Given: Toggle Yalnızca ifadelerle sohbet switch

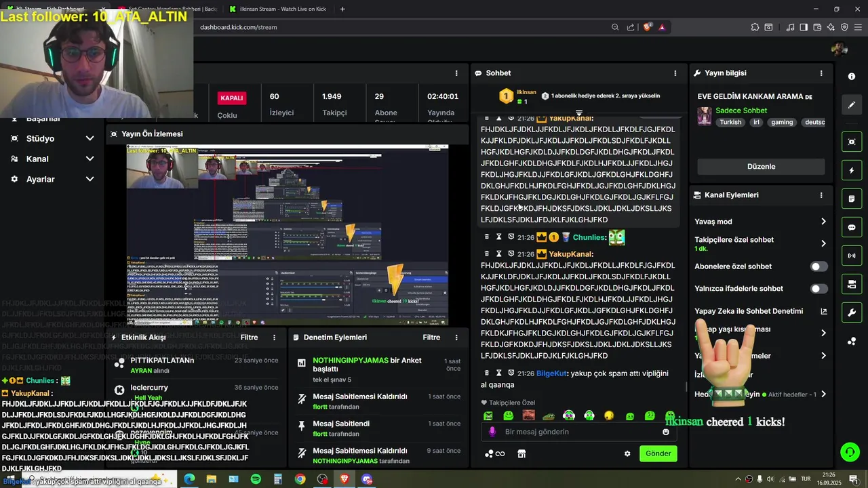Looking at the screenshot, I should (819, 289).
